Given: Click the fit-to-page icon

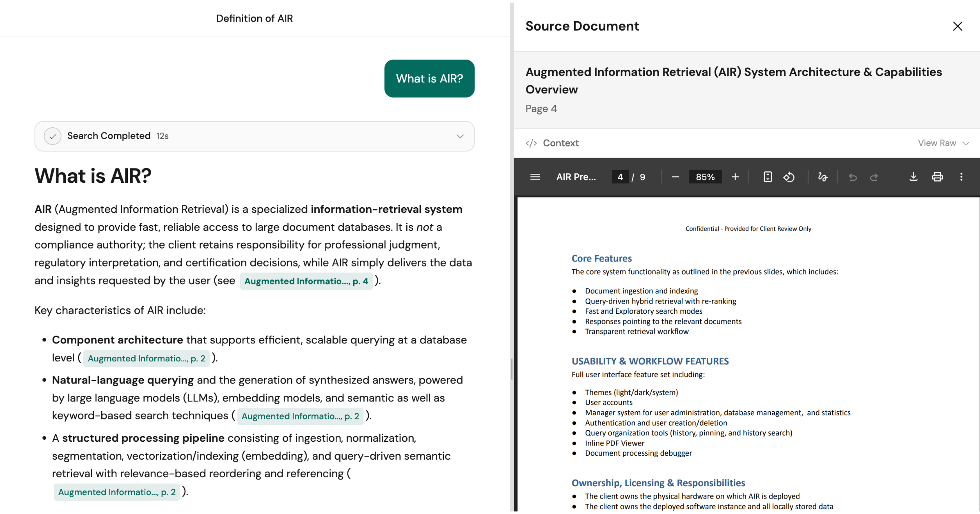Looking at the screenshot, I should coord(768,177).
